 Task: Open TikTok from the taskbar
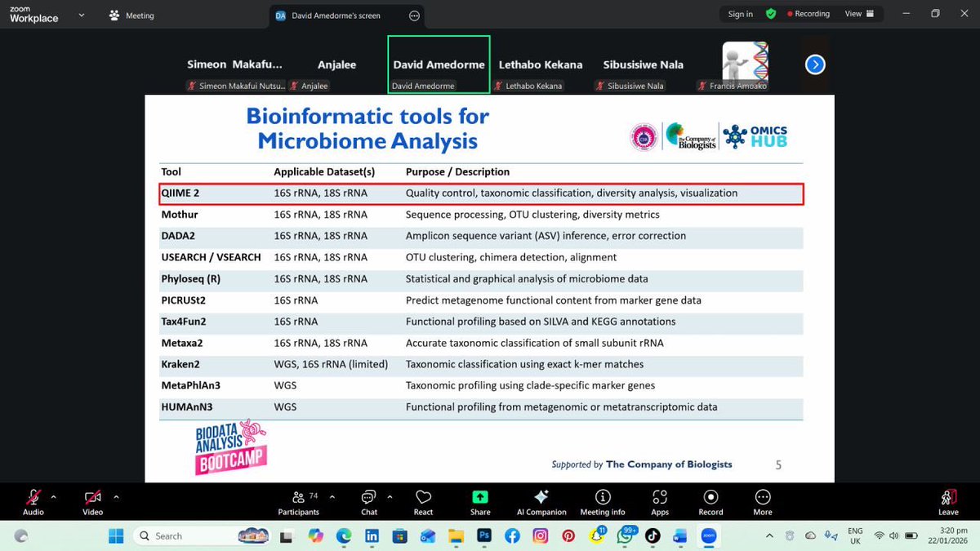(x=653, y=535)
